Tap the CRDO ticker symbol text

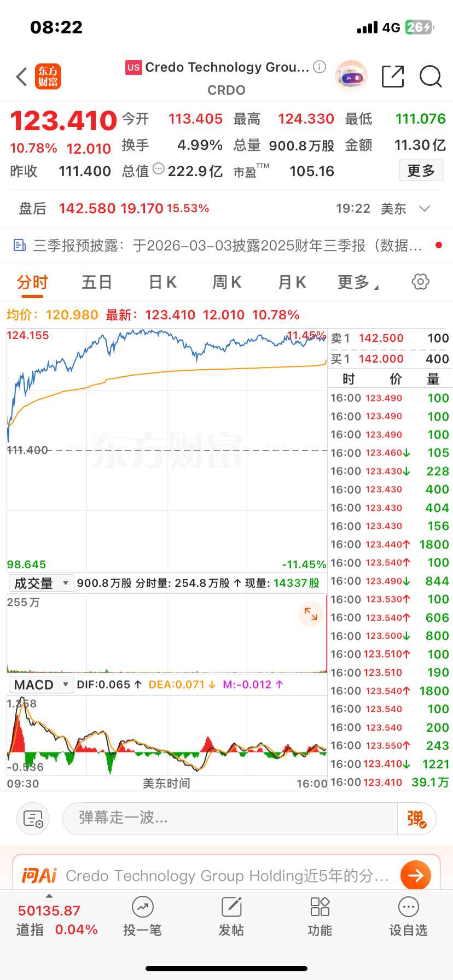click(226, 90)
